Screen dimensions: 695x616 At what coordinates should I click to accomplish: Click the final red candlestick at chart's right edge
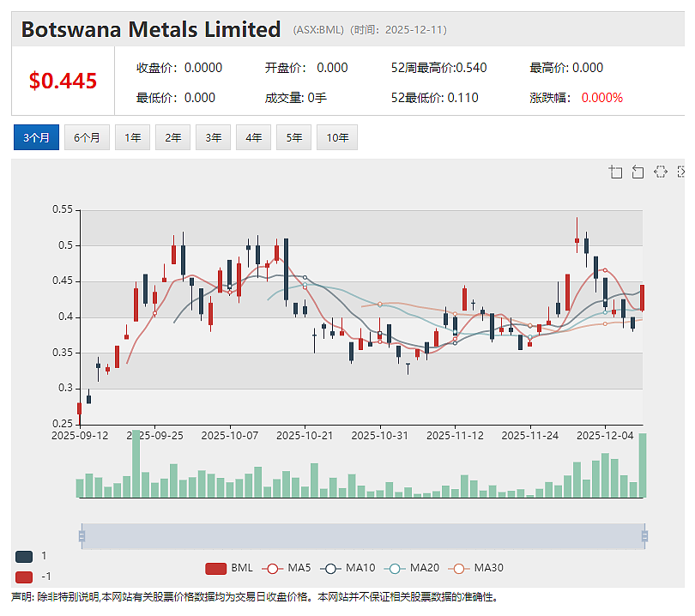[x=643, y=298]
